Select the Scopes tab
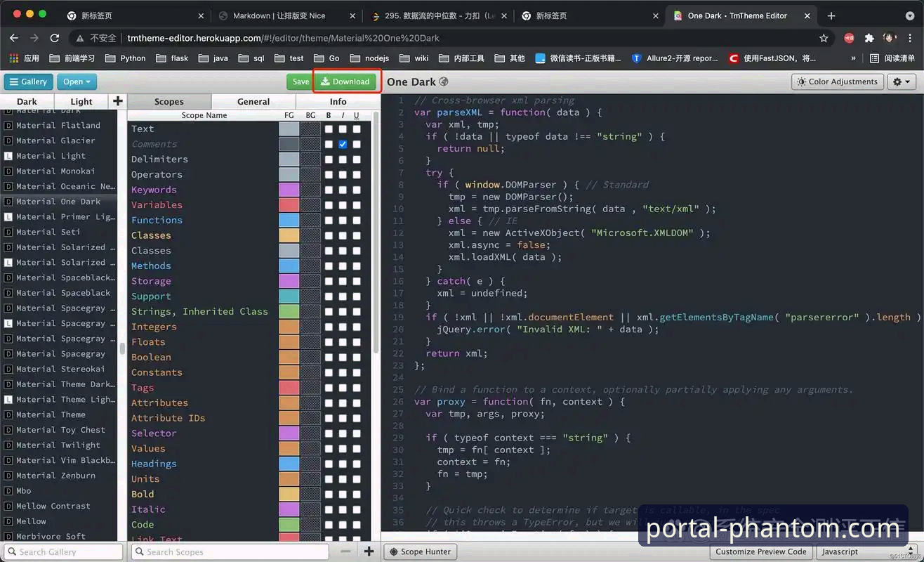924x562 pixels. point(169,101)
